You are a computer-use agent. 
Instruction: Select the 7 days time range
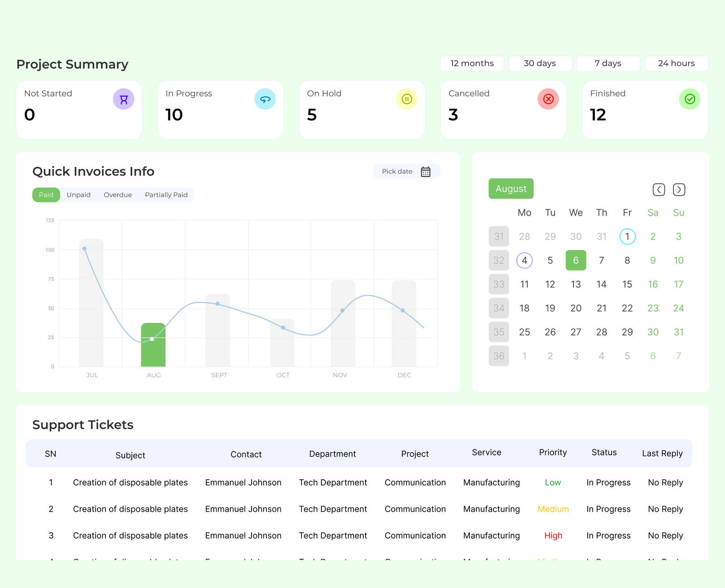(x=608, y=63)
